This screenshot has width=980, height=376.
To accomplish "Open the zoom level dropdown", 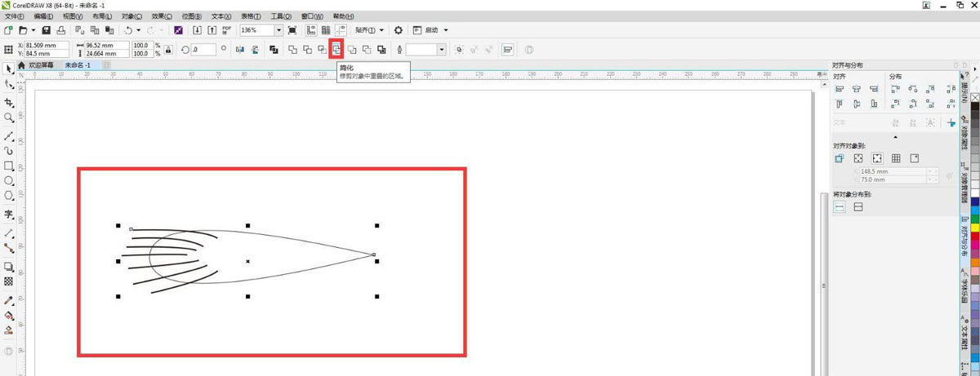I will coord(278,30).
